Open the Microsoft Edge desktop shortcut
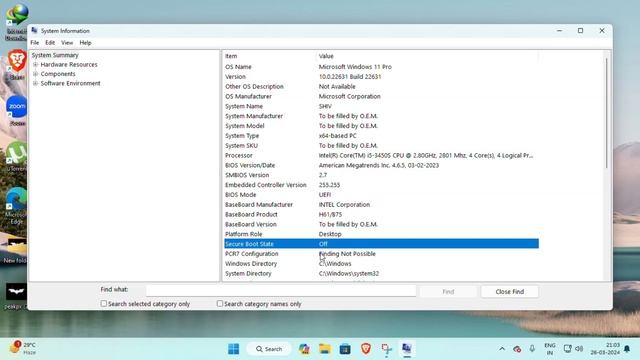Viewport: 640px width, 360px height. point(17,206)
